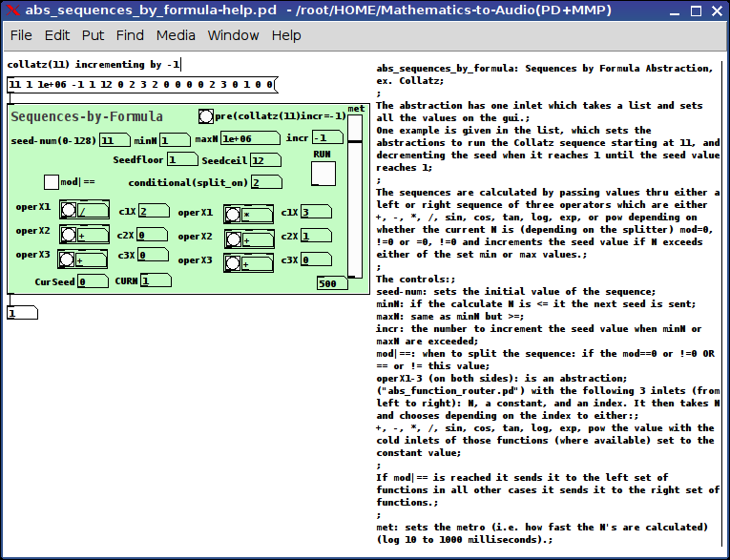
Task: Click bang on left operX2 plus selector
Action: tap(69, 234)
